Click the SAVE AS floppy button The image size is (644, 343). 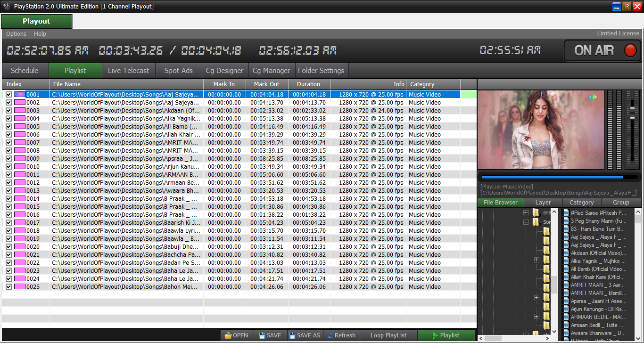(305, 335)
